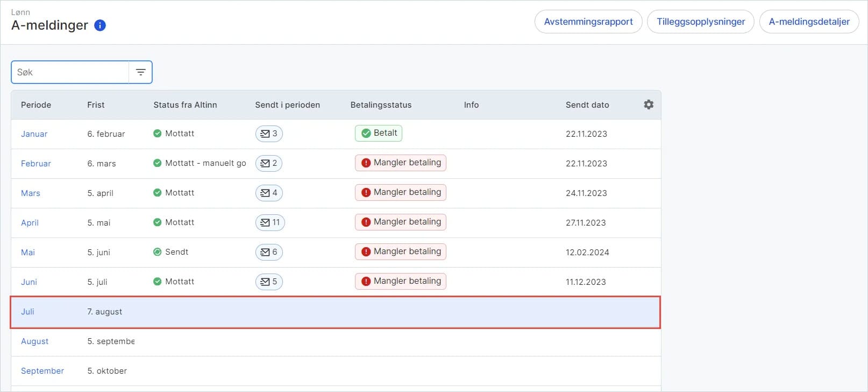The height and width of the screenshot is (392, 868).
Task: Open the Juni period link
Action: point(29,282)
